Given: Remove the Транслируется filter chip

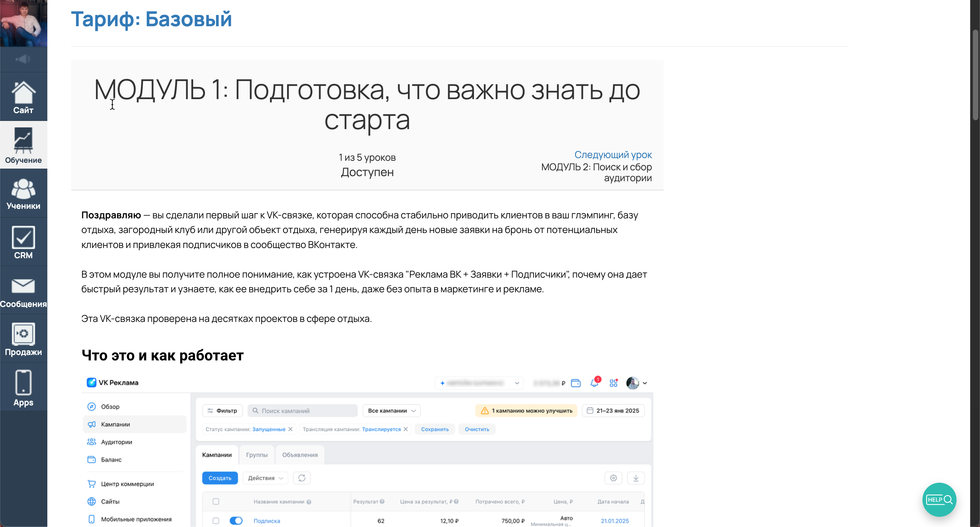Looking at the screenshot, I should [x=406, y=429].
